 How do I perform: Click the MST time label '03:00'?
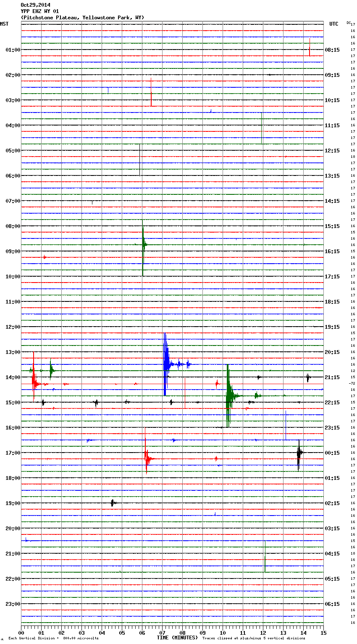13,100
